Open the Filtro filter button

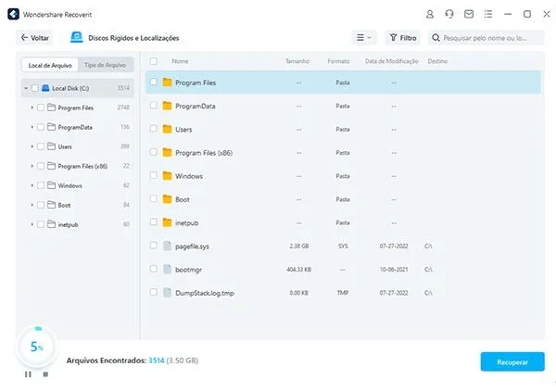click(403, 38)
